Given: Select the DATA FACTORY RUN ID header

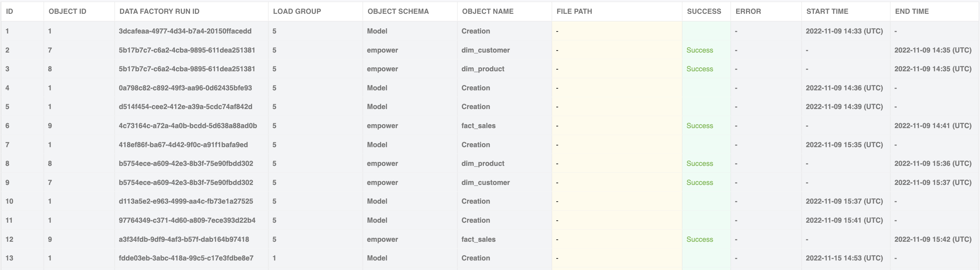Looking at the screenshot, I should [x=160, y=11].
